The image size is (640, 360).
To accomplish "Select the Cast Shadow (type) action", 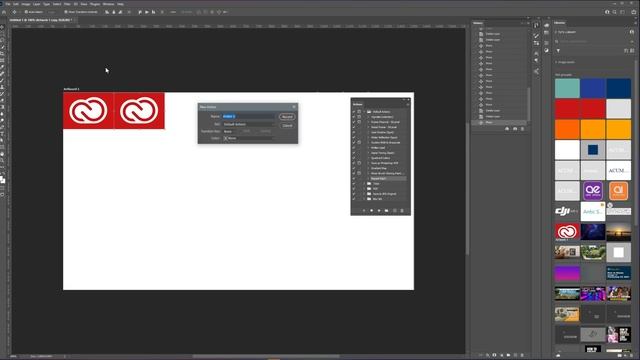I will [382, 132].
